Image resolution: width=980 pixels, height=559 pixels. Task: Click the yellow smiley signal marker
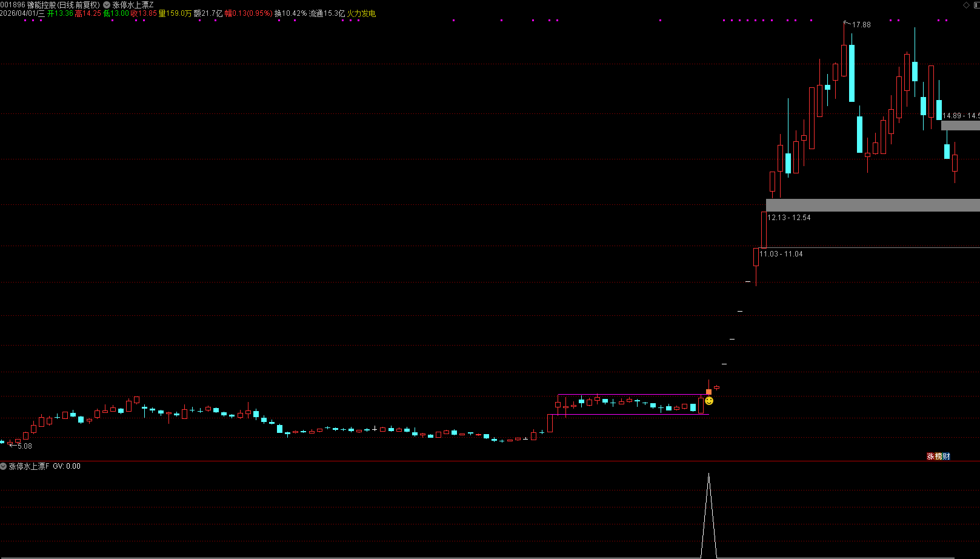click(x=709, y=401)
